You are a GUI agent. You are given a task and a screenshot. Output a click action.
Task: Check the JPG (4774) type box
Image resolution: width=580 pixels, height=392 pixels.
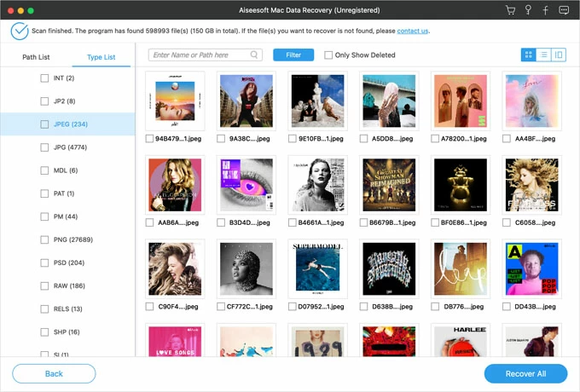[x=45, y=147]
